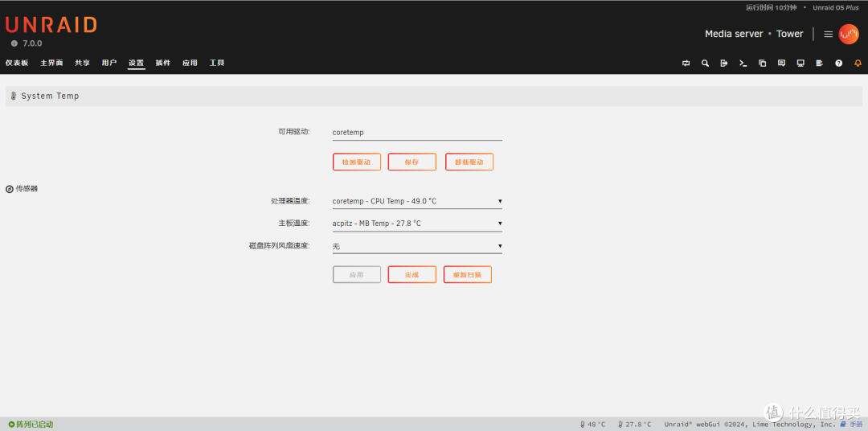Click the 可用驱动 label
Image resolution: width=868 pixels, height=431 pixels.
click(294, 132)
